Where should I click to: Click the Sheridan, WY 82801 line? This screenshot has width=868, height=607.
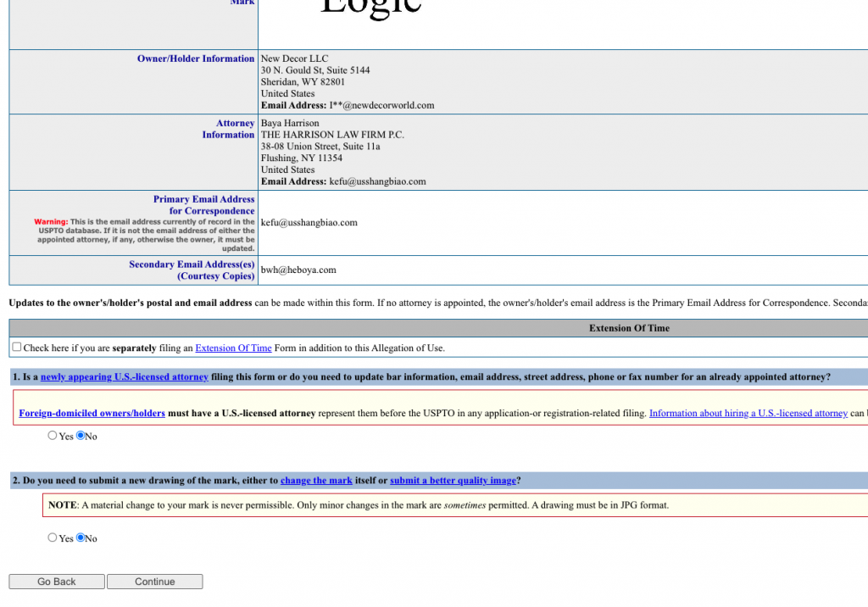click(x=303, y=81)
